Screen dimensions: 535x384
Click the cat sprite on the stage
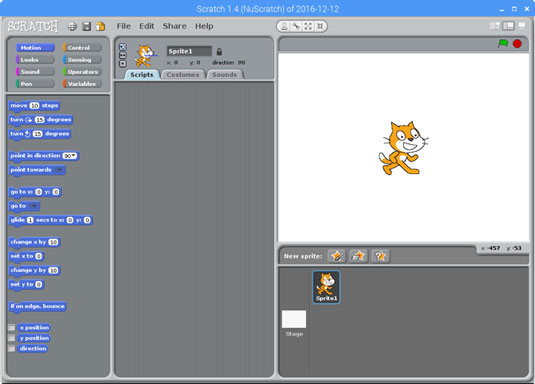tap(403, 148)
